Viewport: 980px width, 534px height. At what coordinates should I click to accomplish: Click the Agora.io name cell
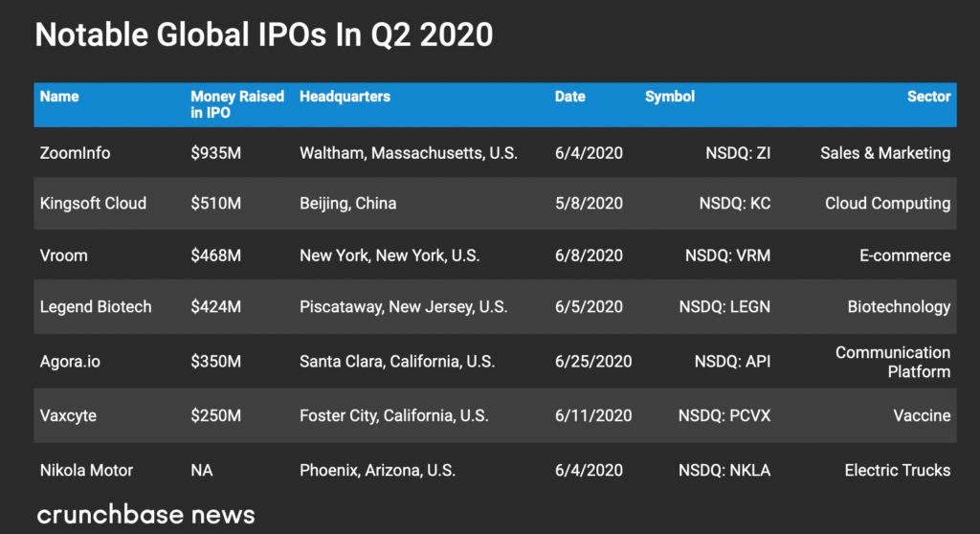pos(70,362)
